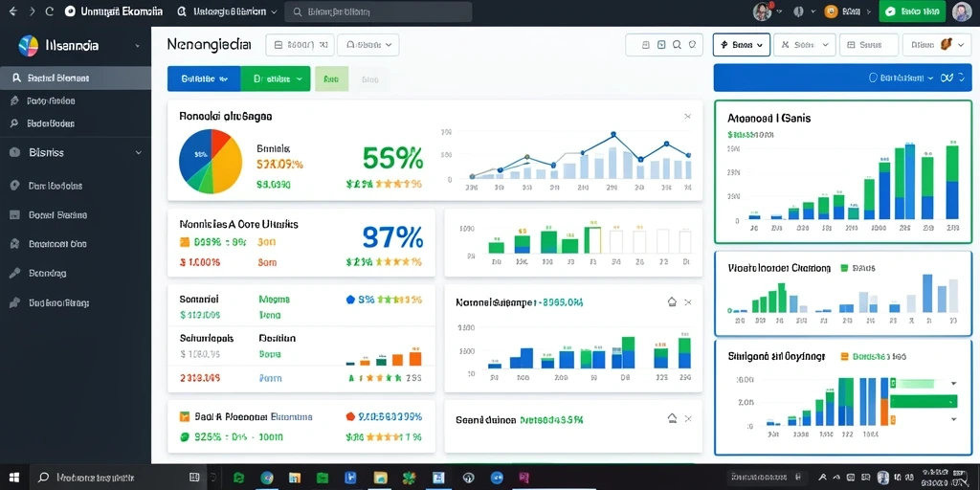Open the user avatar with red notification badge

click(x=762, y=11)
